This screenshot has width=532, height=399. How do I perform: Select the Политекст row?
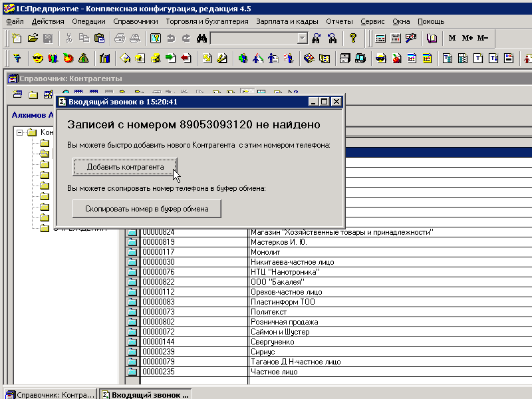(x=329, y=312)
